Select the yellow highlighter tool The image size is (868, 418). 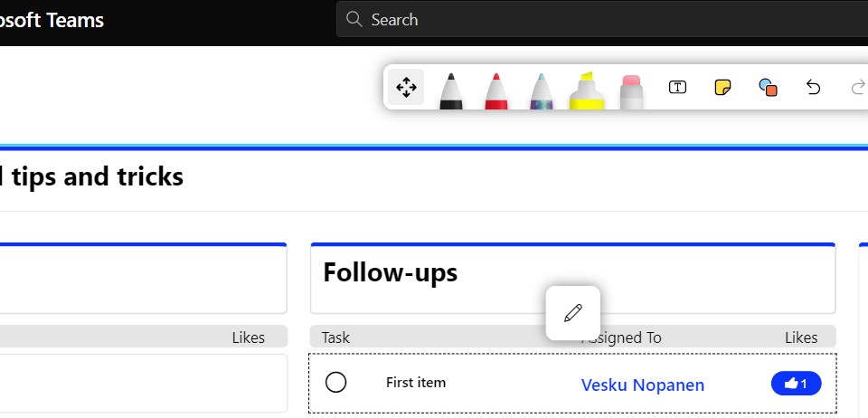click(x=586, y=90)
